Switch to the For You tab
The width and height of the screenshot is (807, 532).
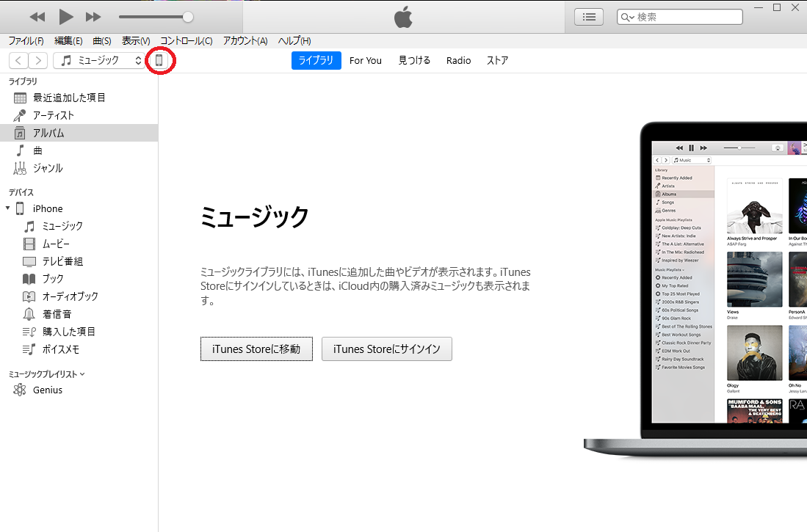pyautogui.click(x=365, y=60)
